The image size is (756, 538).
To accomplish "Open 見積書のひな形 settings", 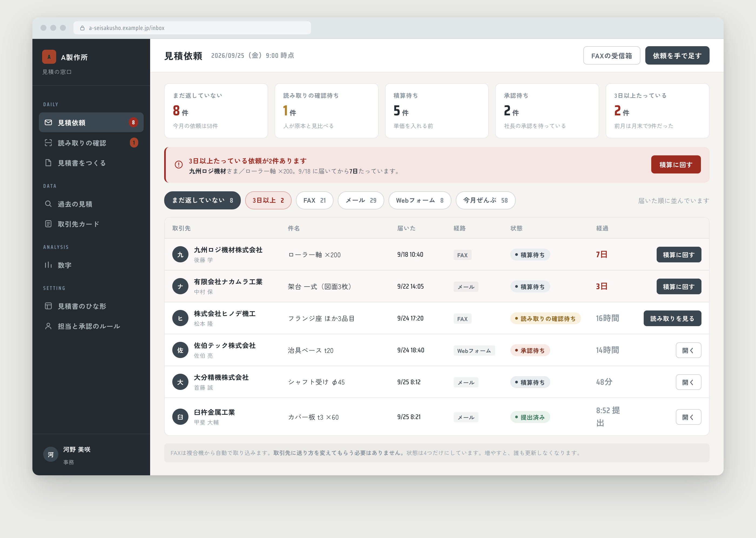I will coord(91,306).
